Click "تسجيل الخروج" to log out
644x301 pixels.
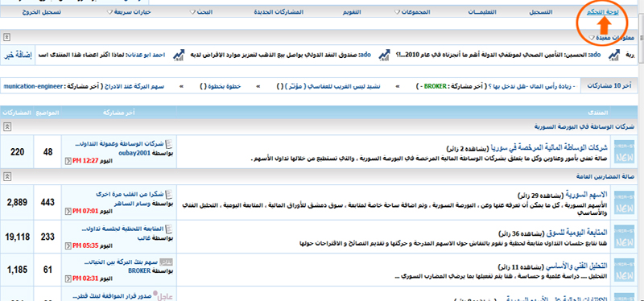point(42,12)
